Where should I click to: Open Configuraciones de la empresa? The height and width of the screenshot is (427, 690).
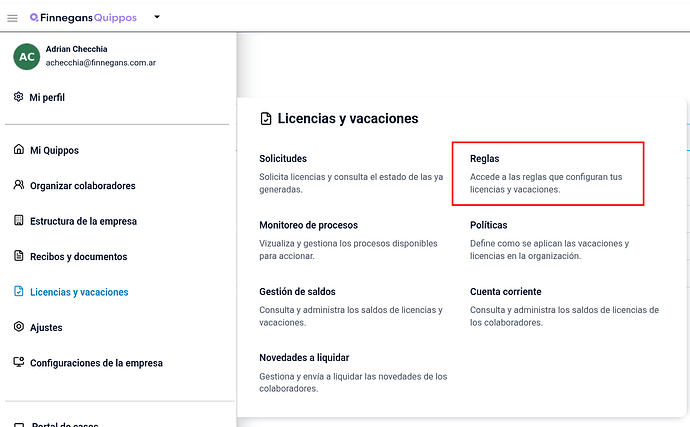click(x=96, y=363)
